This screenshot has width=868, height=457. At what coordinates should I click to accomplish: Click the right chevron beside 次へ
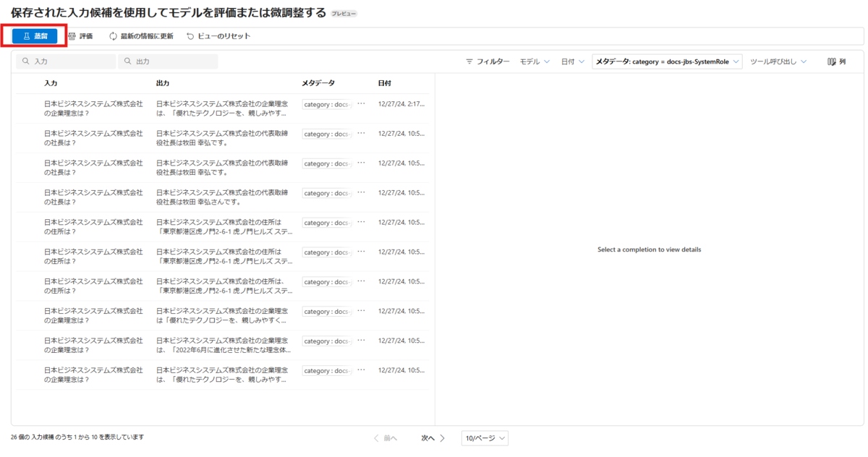click(443, 438)
